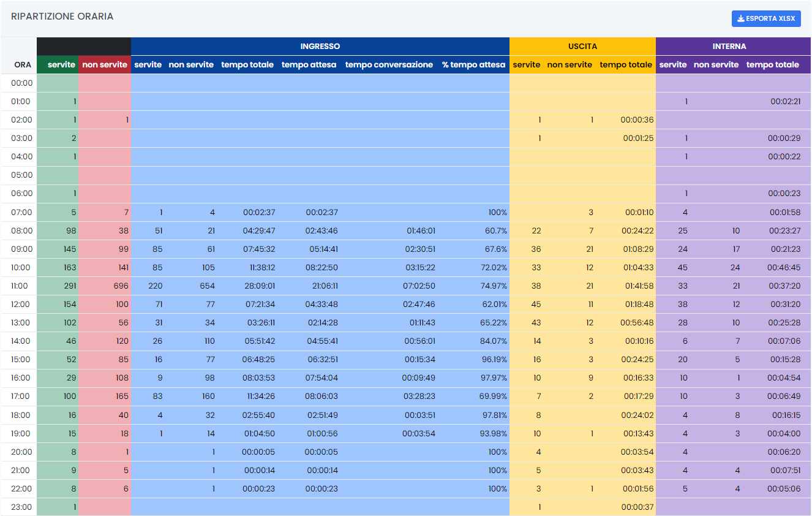Click the RIPARTIZIONE ORARIA title
Screen dimensions: 812x516
click(x=62, y=17)
